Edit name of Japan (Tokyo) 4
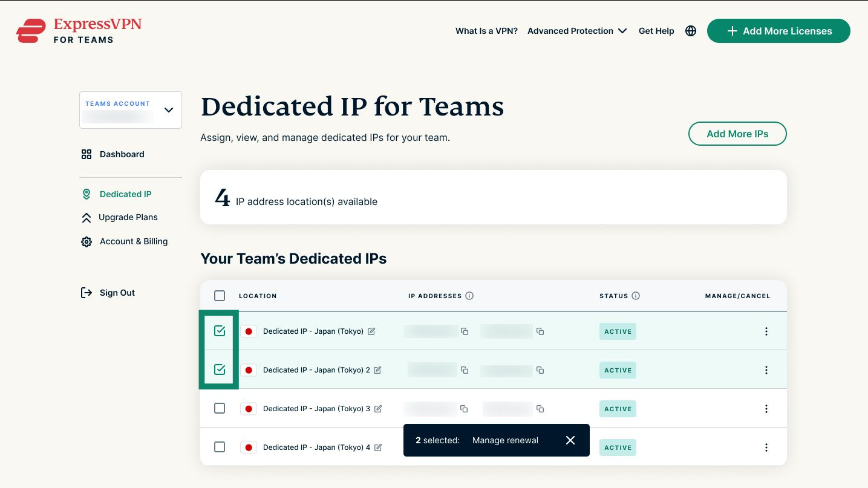868x488 pixels. [x=378, y=447]
